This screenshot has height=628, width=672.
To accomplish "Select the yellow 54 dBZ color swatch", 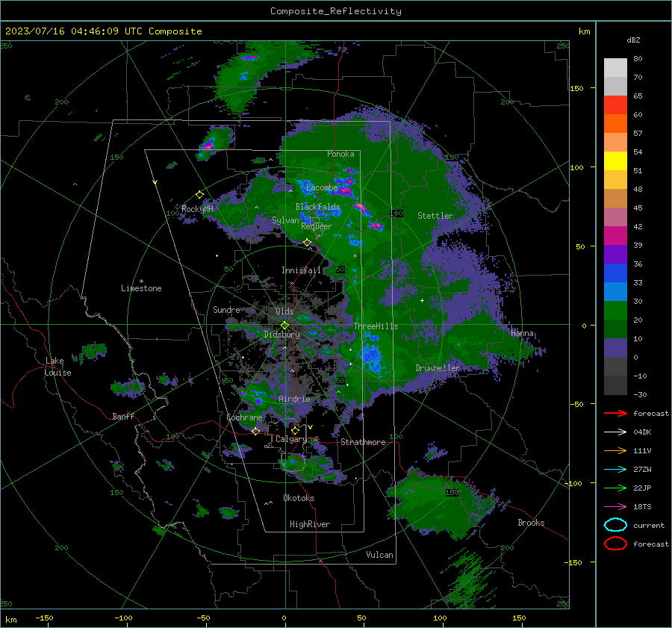I will [x=615, y=161].
